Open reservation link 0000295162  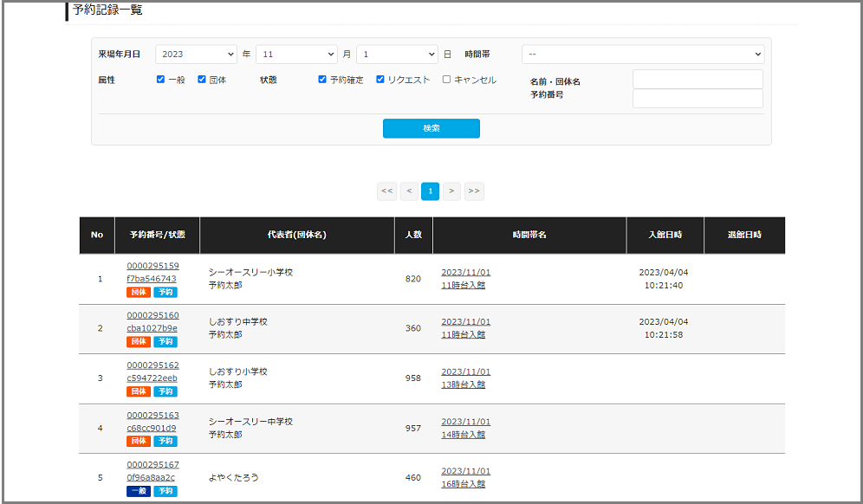coord(152,365)
